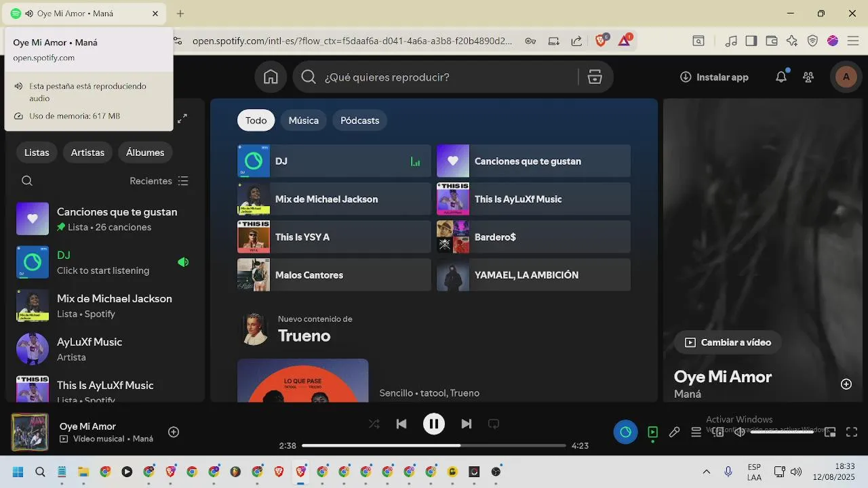This screenshot has width=868, height=488.
Task: Click Instalar app button
Action: (x=715, y=77)
